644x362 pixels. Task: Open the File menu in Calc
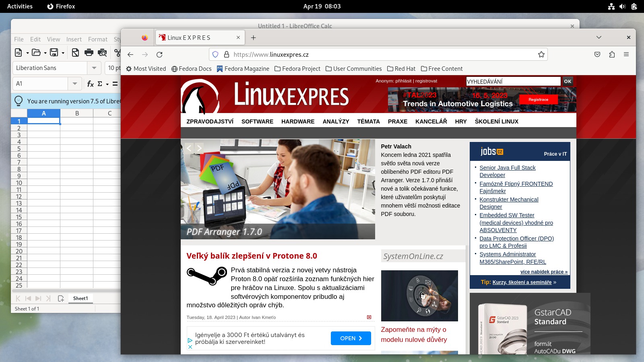coord(19,39)
